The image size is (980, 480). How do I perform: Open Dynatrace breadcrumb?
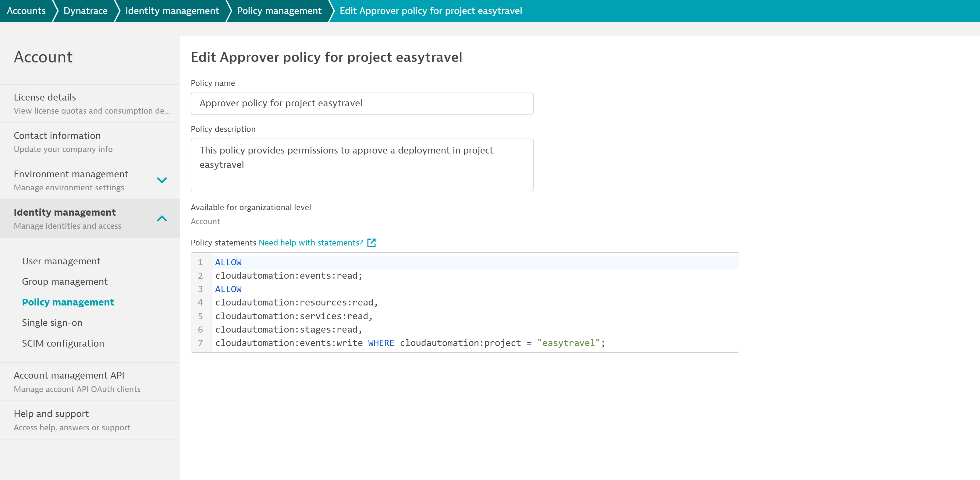[x=86, y=11]
